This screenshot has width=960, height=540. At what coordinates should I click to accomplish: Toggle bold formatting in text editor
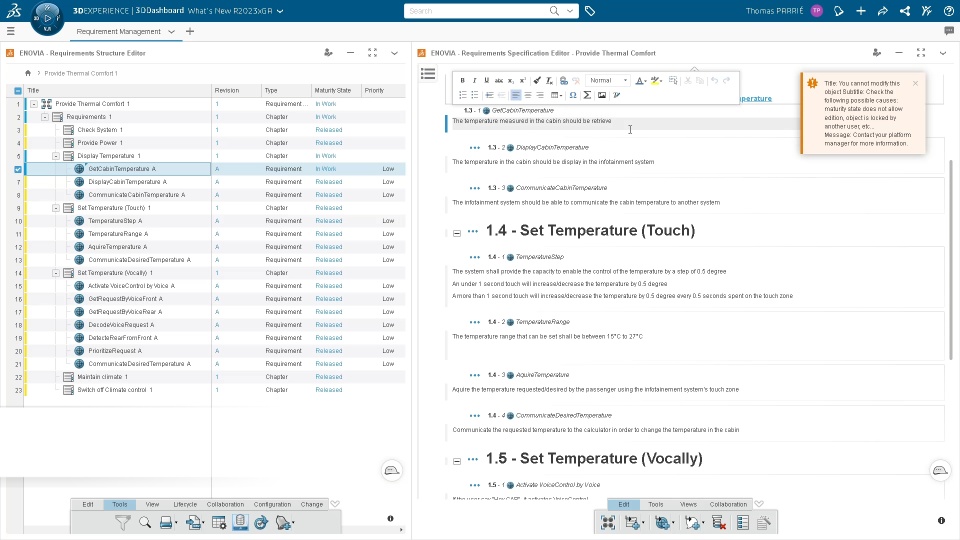(x=462, y=80)
